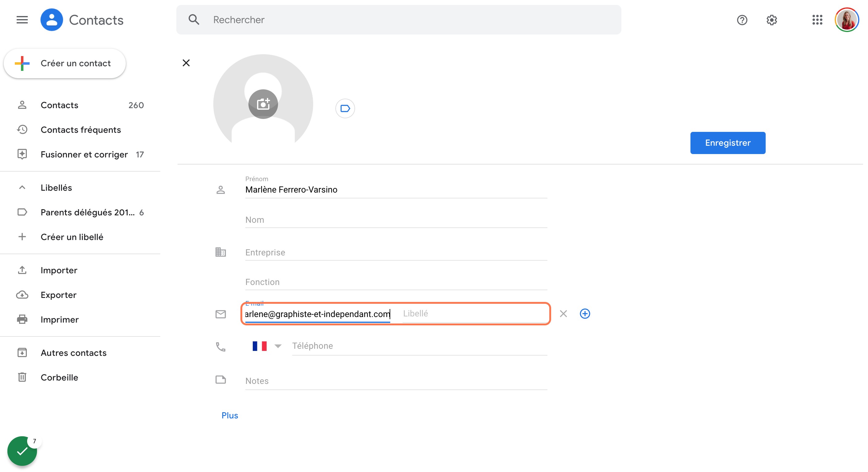
Task: Click the Entreprise input field
Action: [x=396, y=252]
